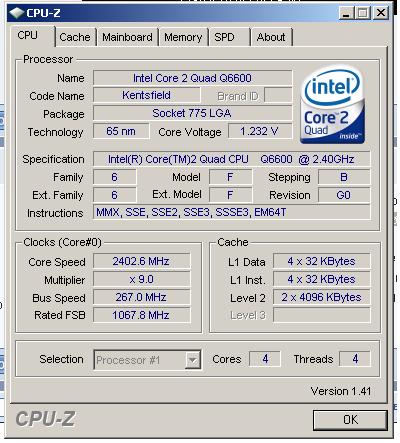Select the Memory tab
This screenshot has height=443, width=400.
183,37
